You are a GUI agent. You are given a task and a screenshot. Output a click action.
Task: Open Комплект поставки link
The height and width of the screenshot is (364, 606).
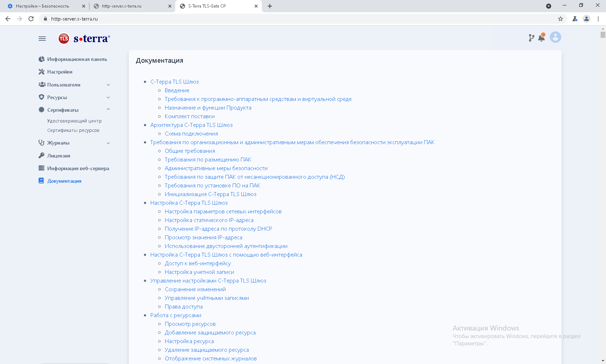tap(190, 116)
